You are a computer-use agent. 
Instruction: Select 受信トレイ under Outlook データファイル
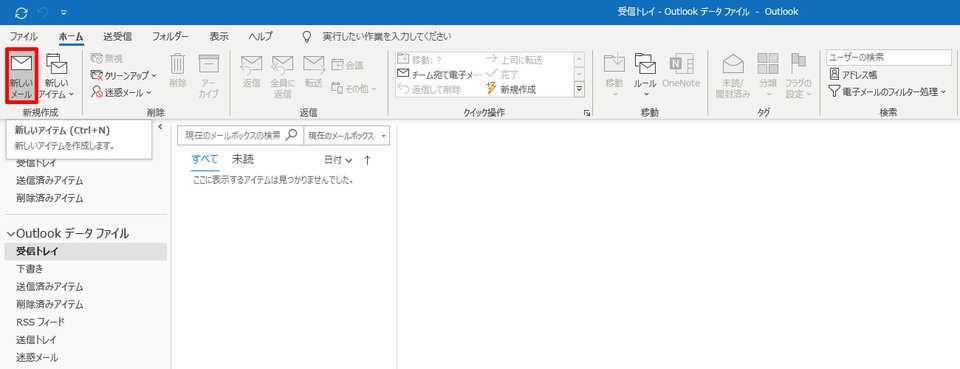coord(85,251)
